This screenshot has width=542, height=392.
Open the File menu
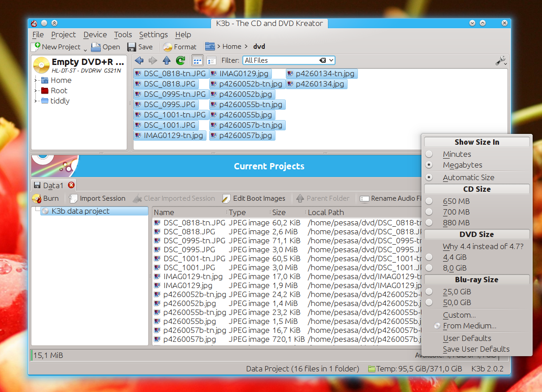point(38,34)
